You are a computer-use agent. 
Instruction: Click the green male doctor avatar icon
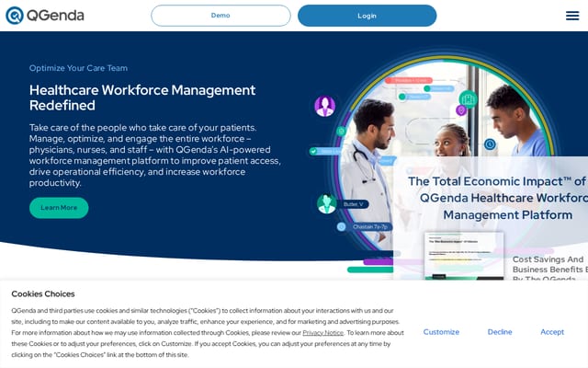(x=327, y=204)
